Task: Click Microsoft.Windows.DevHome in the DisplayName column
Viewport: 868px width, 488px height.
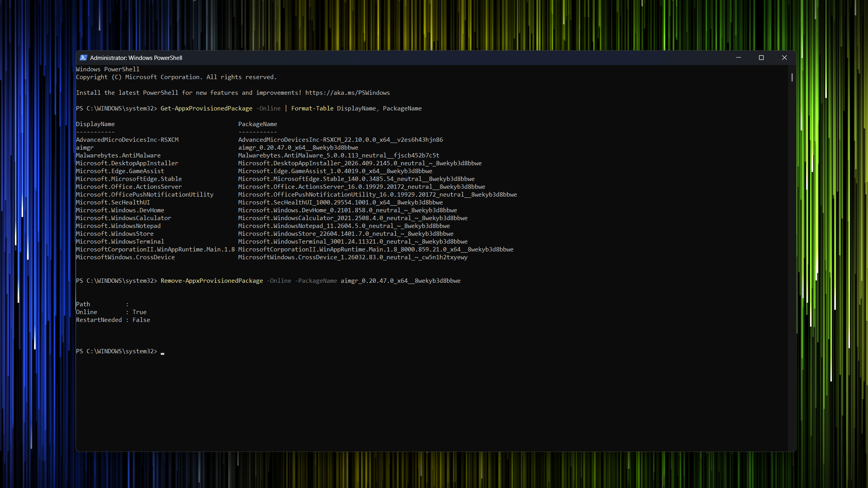Action: [x=120, y=210]
